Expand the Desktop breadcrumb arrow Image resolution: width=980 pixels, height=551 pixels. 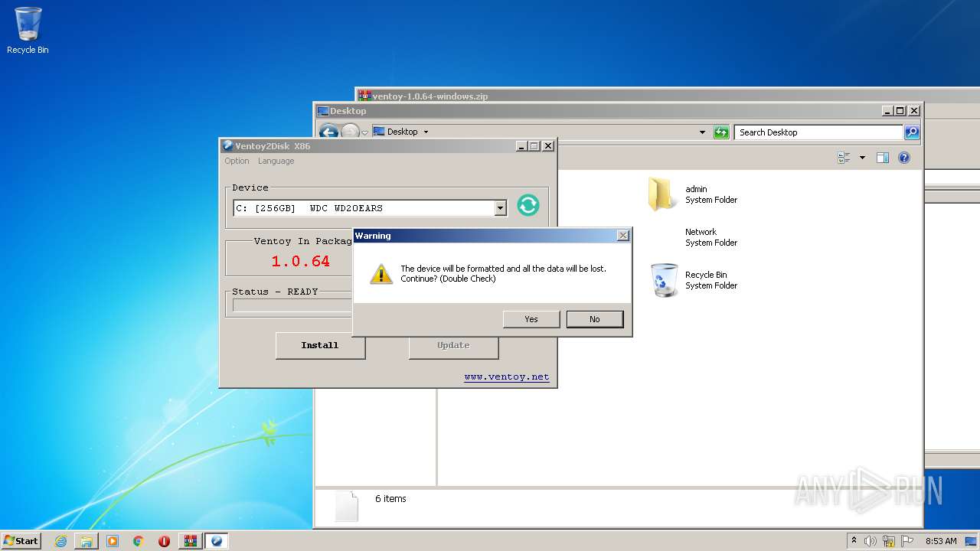click(x=426, y=132)
